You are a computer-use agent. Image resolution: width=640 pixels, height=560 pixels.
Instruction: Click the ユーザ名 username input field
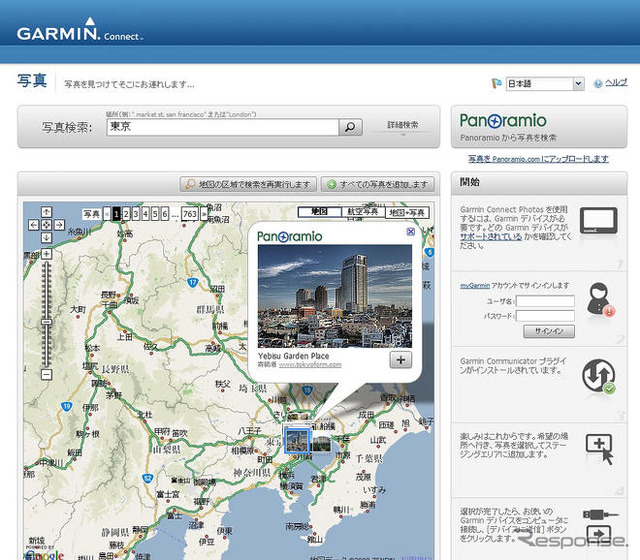[545, 301]
